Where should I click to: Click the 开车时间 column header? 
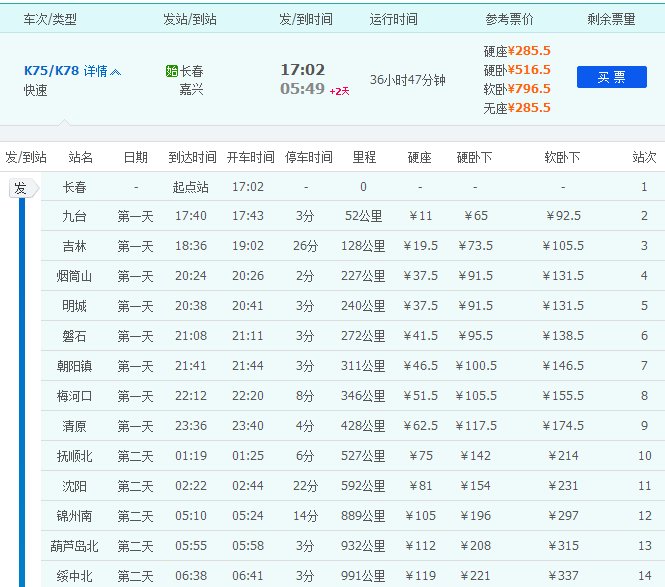click(251, 157)
